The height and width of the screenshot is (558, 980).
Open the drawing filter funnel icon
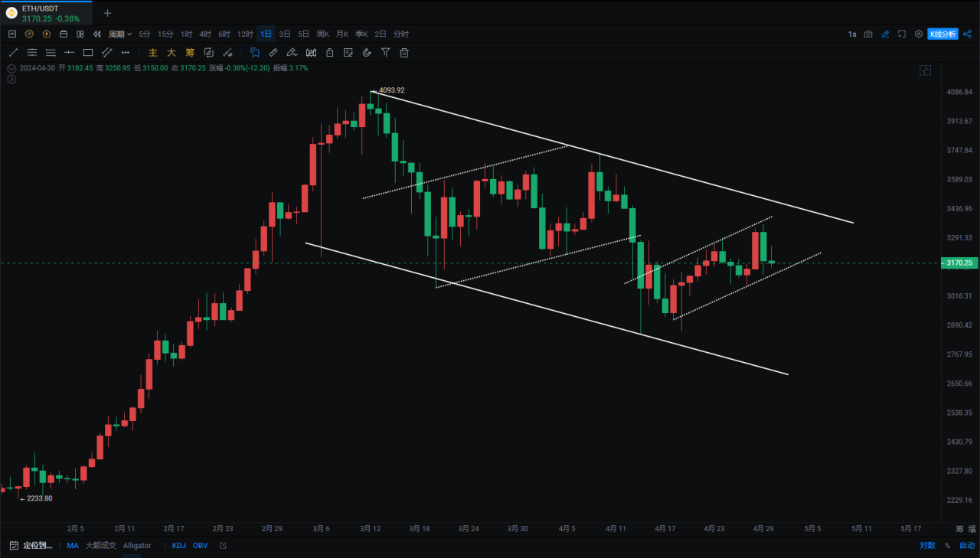click(386, 53)
